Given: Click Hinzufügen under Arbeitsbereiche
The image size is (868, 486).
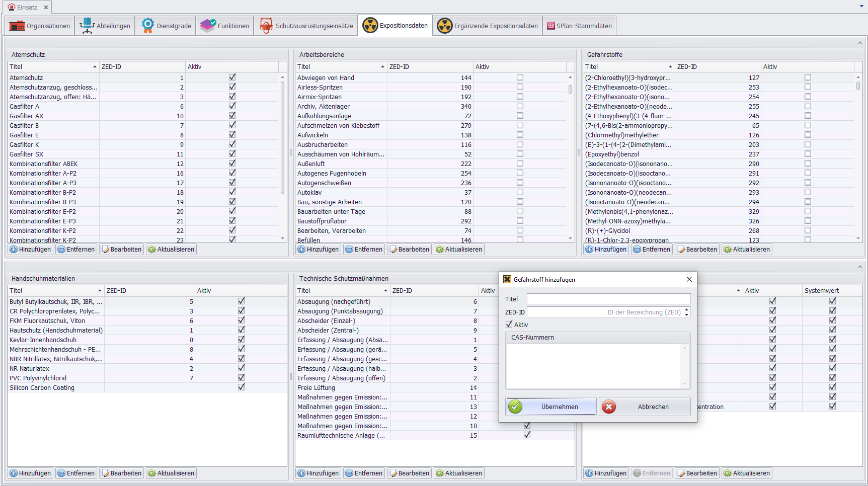Looking at the screenshot, I should coord(318,249).
